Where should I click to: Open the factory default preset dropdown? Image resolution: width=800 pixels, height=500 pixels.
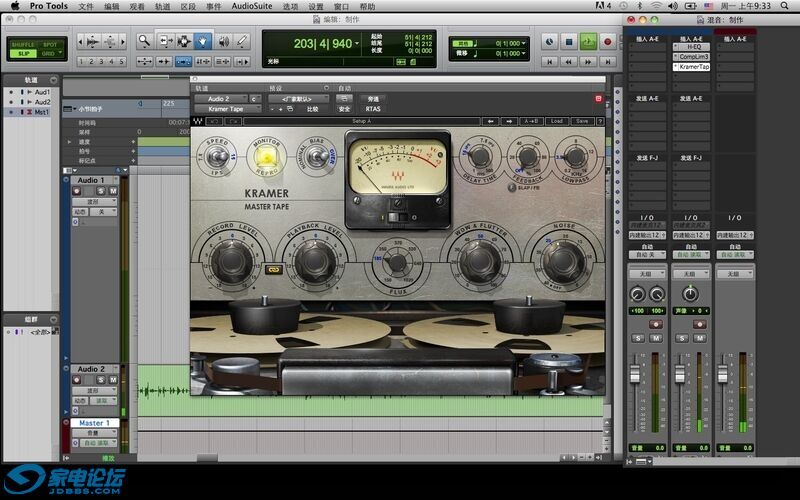(298, 98)
